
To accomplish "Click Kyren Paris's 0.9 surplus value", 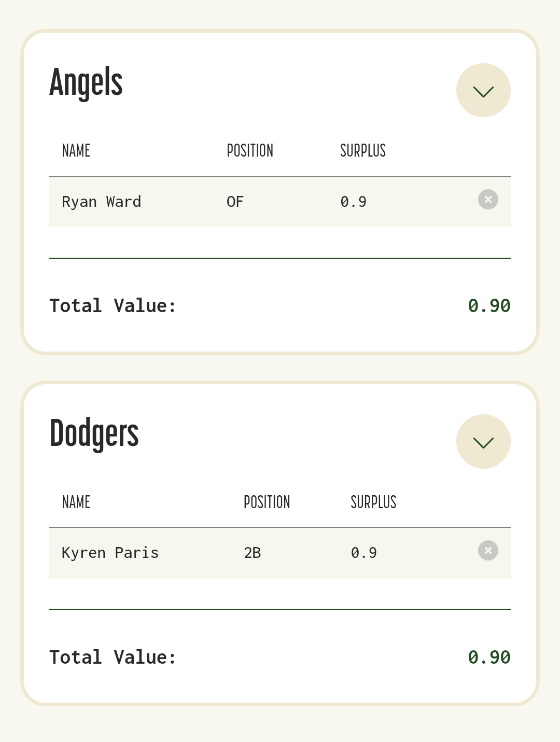I will click(x=364, y=553).
